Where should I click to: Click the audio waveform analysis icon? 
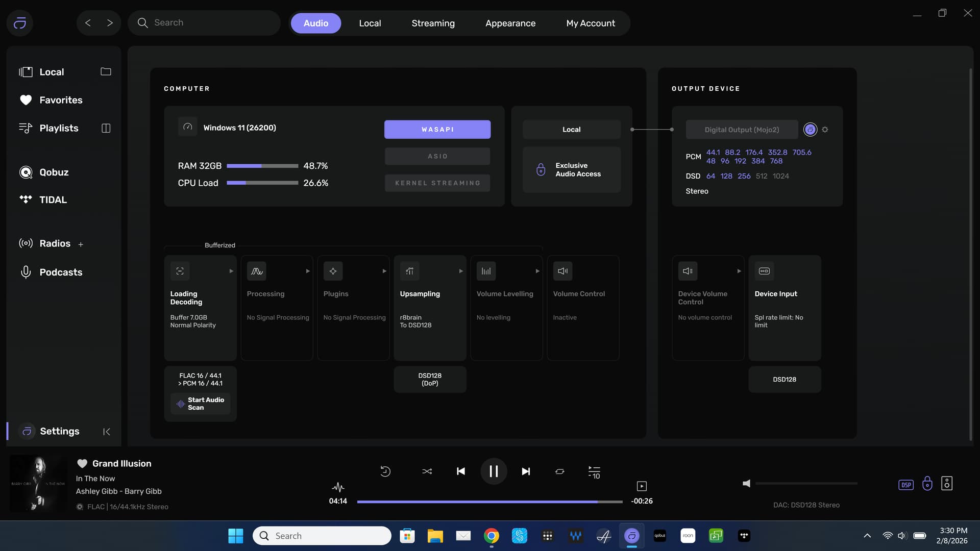[x=338, y=487]
